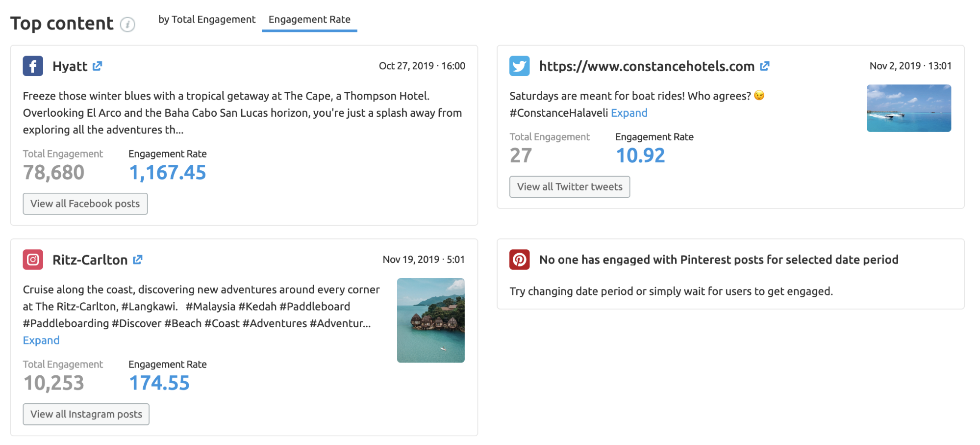This screenshot has width=980, height=445.
Task: Expand the Ritz-Carlton Langkawi post text
Action: click(x=41, y=340)
